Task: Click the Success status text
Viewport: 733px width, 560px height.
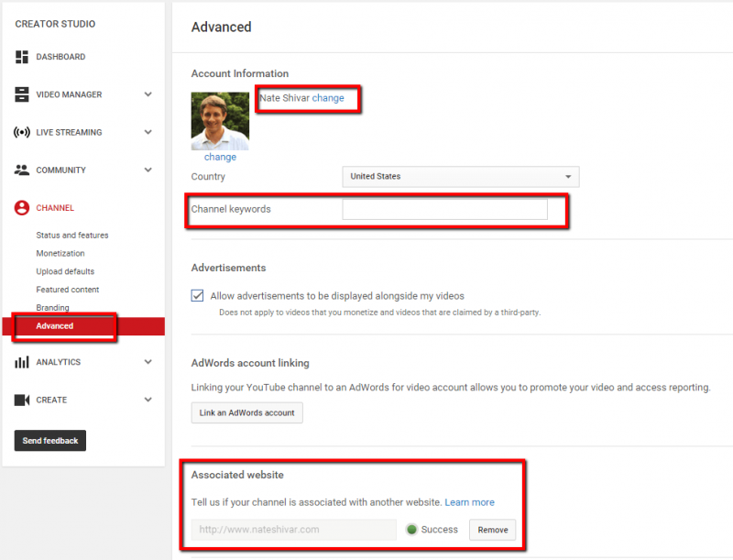Action: click(x=440, y=530)
